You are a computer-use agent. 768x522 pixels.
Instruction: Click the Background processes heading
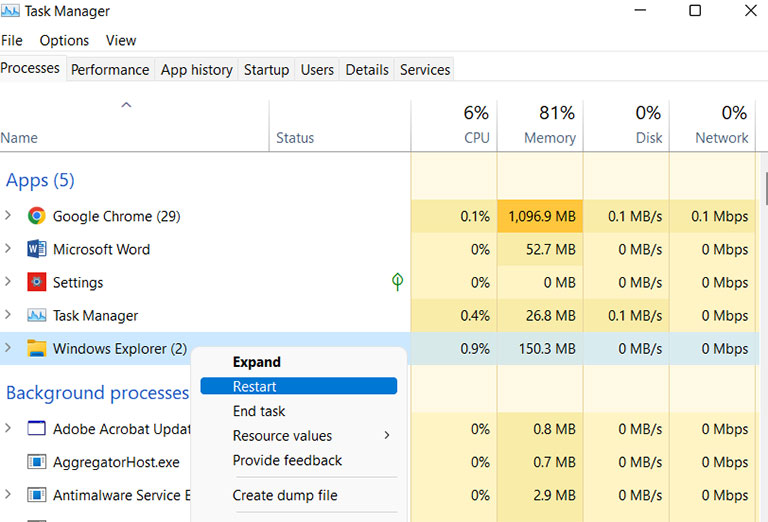[x=97, y=393]
